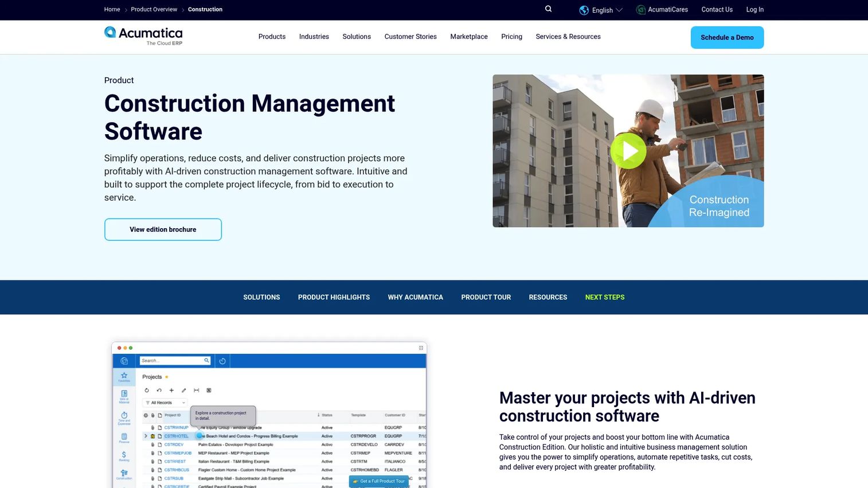Click the undo icon in the Projects toolbar
Screen dimensions: 868x488
coord(159,390)
